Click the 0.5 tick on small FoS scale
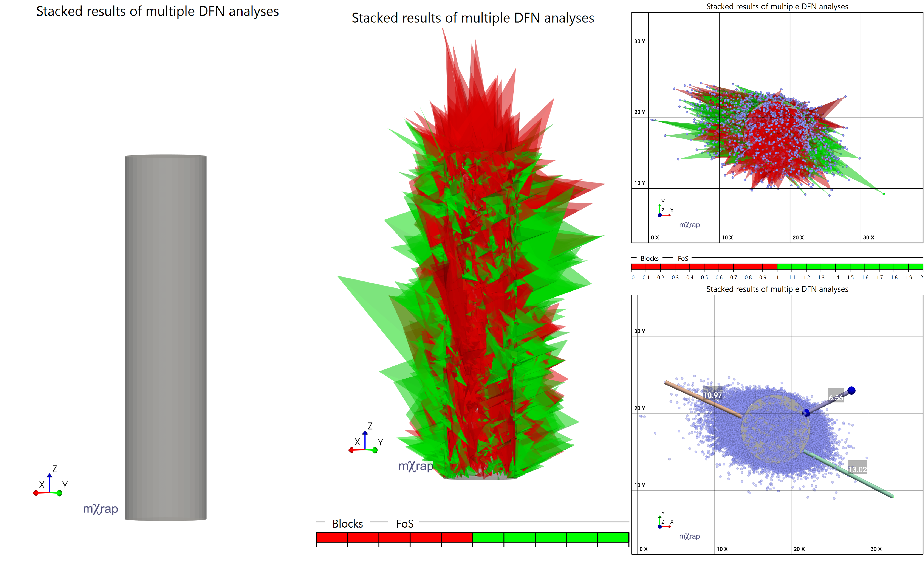 click(704, 278)
